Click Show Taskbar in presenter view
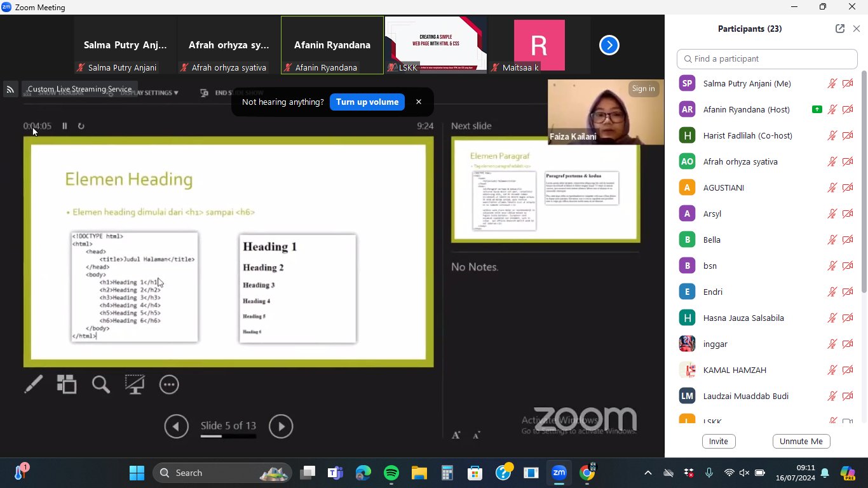Screen dimensions: 868x488 (53, 93)
